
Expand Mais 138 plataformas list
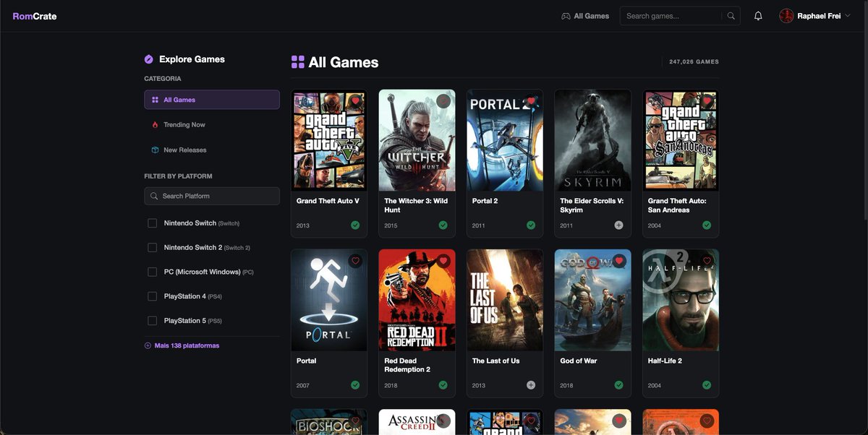click(x=182, y=345)
